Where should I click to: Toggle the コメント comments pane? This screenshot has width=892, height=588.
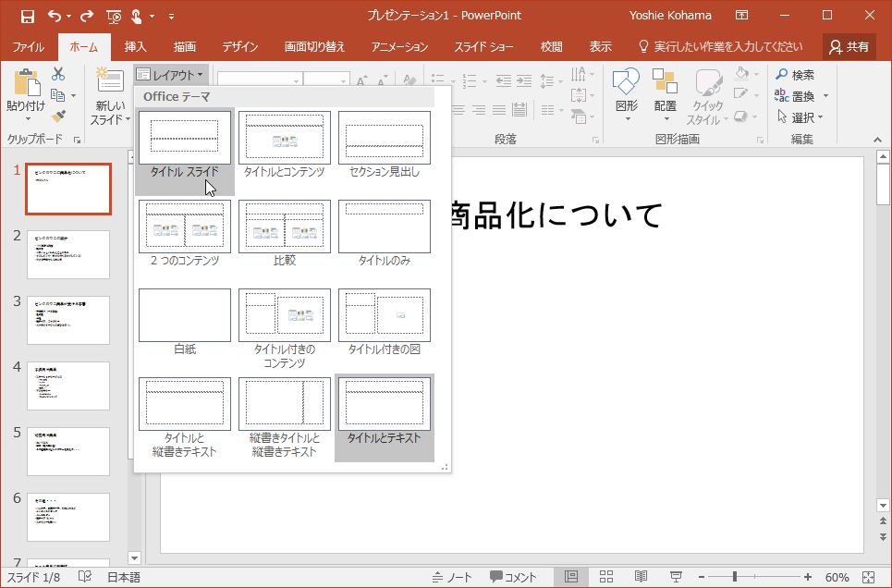point(514,577)
